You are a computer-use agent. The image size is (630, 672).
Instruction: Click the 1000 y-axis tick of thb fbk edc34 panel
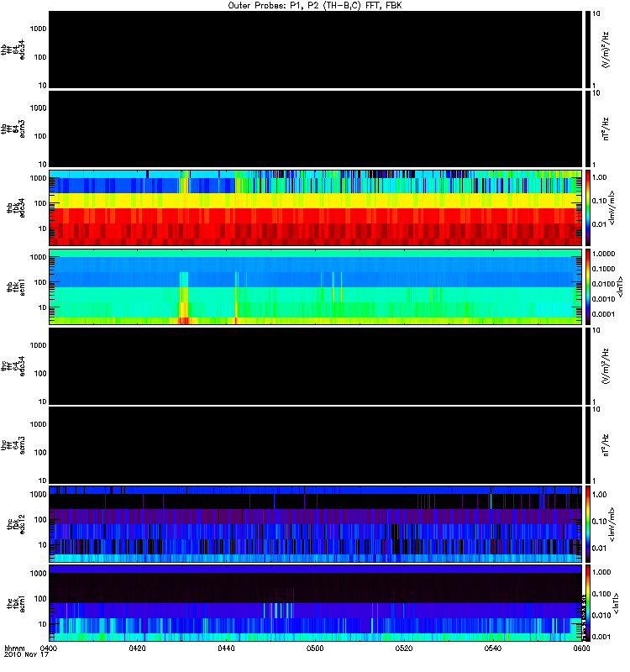click(x=38, y=178)
